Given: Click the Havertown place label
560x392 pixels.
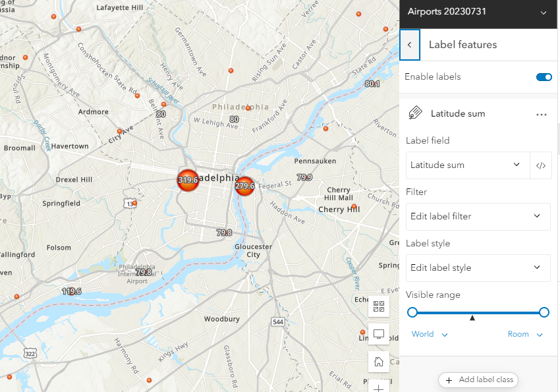Looking at the screenshot, I should [x=70, y=146].
